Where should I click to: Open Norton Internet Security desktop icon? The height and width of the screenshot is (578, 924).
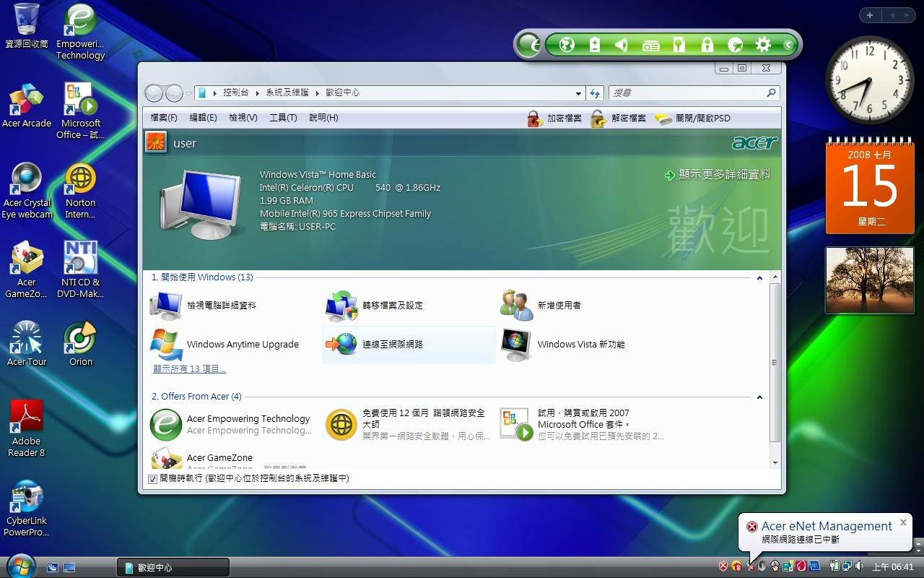click(x=80, y=191)
